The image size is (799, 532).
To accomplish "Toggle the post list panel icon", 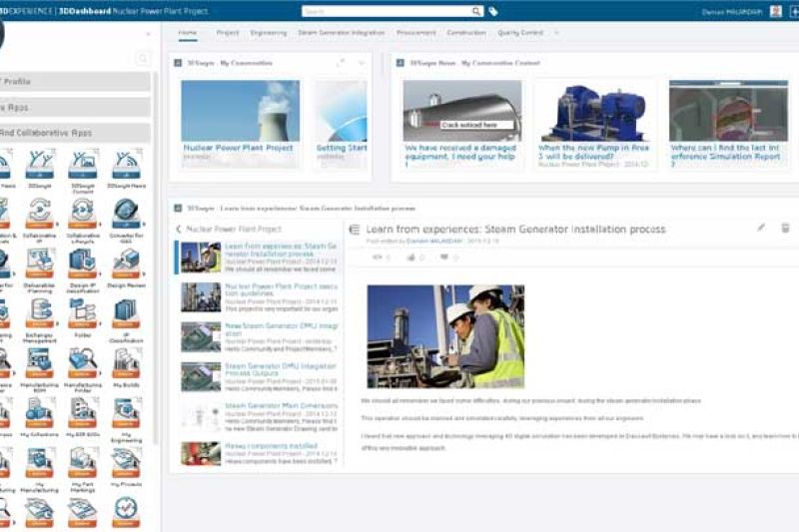I will coord(355,230).
